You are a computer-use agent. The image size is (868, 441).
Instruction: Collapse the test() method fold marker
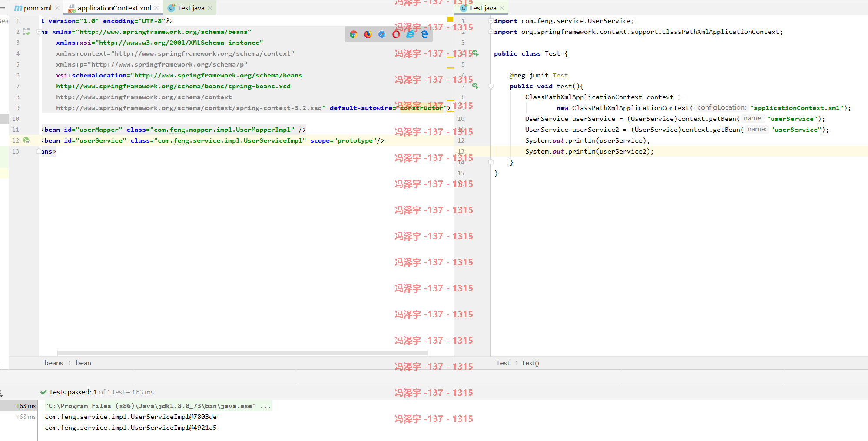(x=491, y=86)
